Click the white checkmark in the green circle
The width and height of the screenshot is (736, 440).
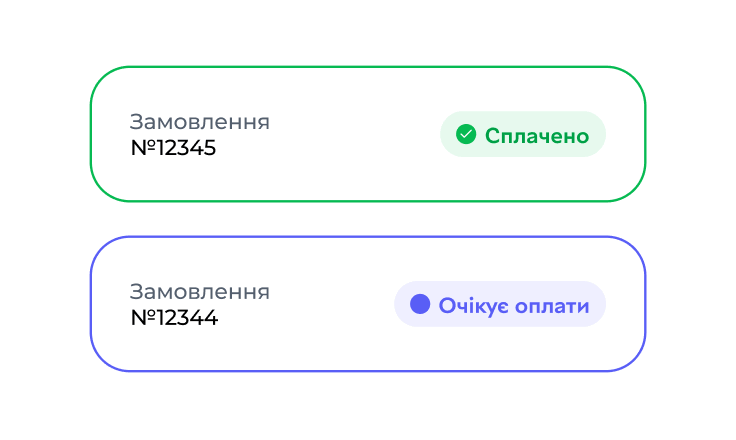[466, 134]
